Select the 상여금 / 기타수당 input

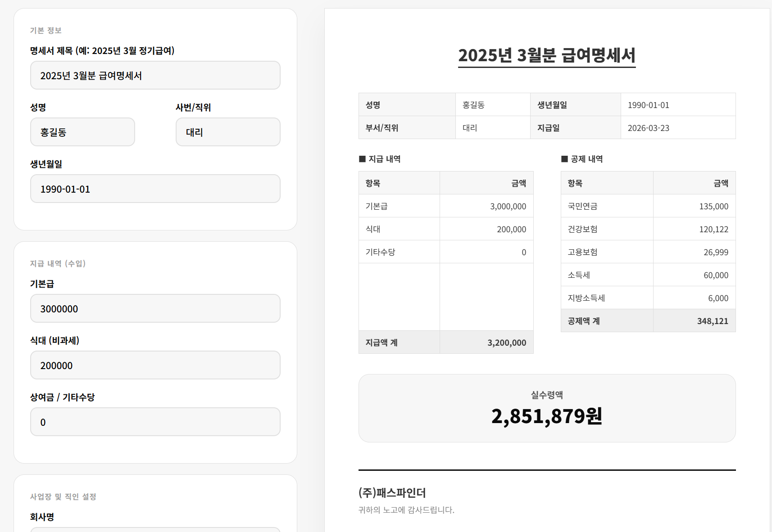coord(155,422)
